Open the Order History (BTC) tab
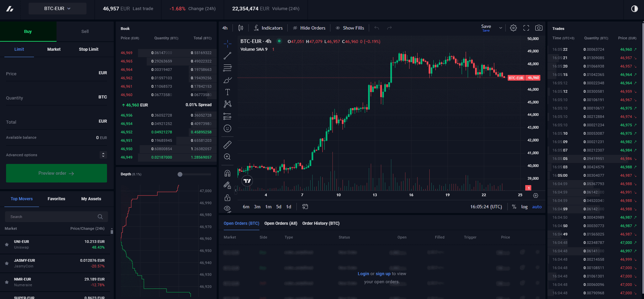This screenshot has width=644, height=299. point(321,223)
